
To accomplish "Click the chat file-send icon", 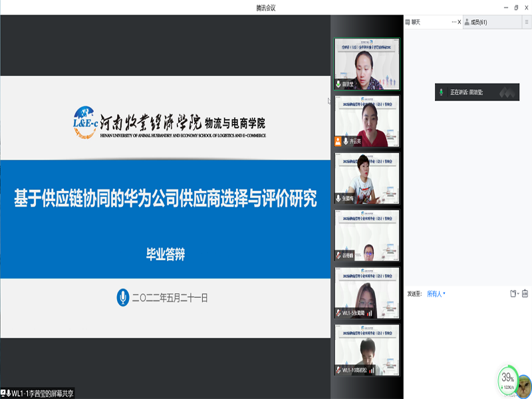I will tap(513, 293).
